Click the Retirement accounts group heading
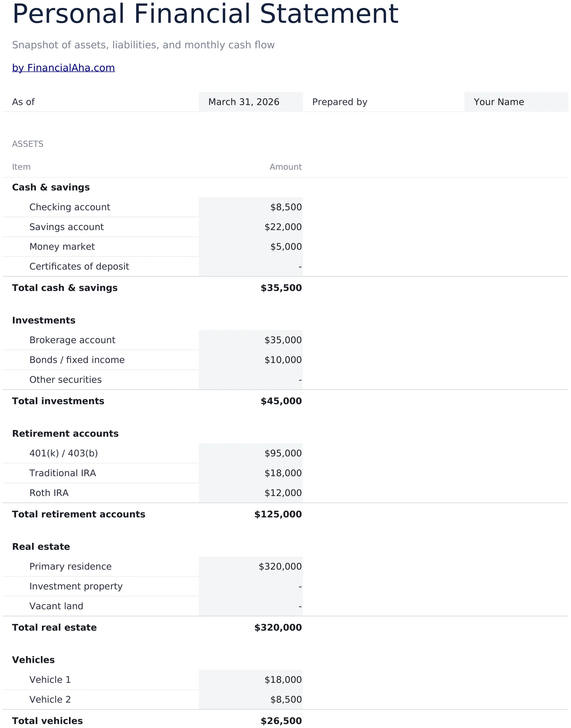The width and height of the screenshot is (571, 728). tap(65, 434)
